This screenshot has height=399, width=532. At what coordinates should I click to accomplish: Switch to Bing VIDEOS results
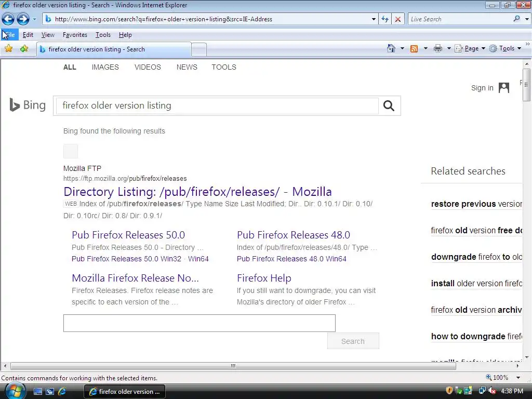pyautogui.click(x=148, y=67)
